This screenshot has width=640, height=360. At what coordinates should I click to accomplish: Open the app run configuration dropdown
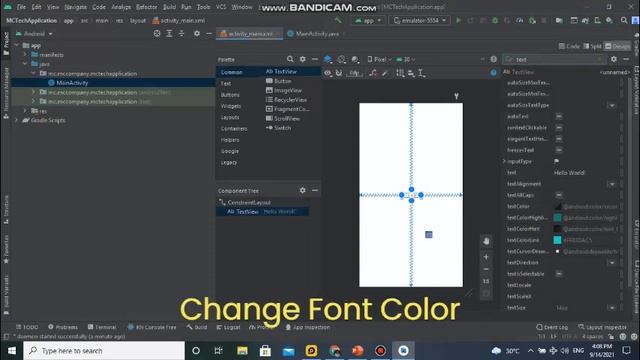[x=368, y=20]
